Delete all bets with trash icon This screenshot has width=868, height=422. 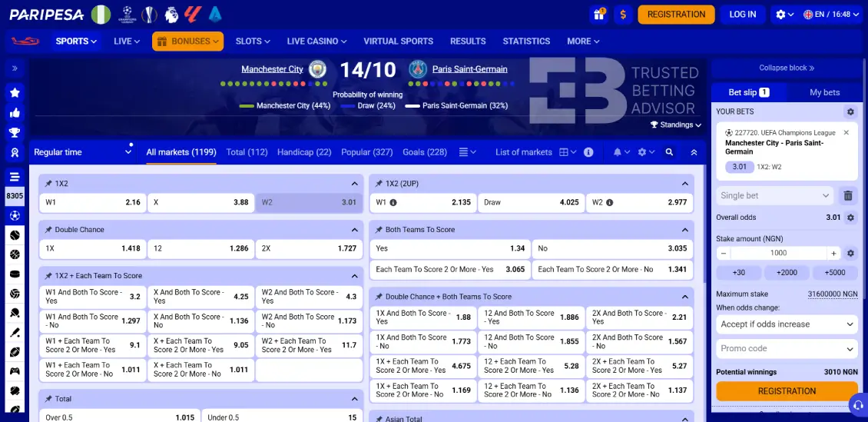click(847, 195)
